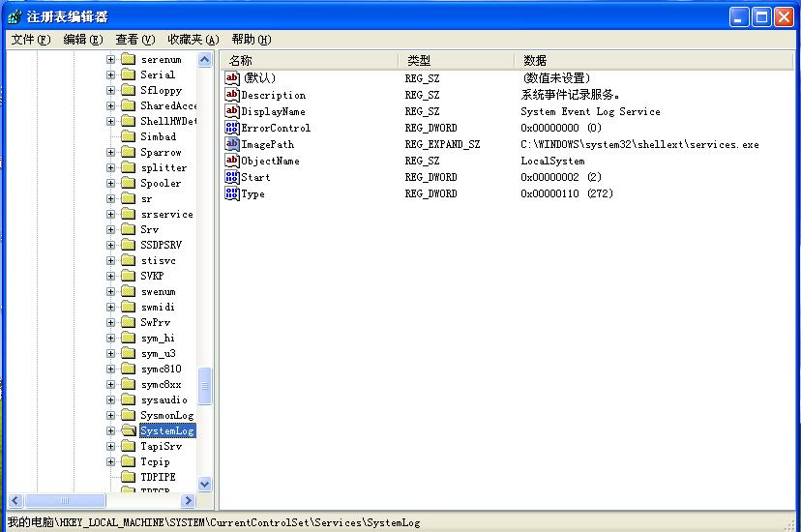Sort values by the 名称 column header
801x532 pixels.
coord(310,60)
